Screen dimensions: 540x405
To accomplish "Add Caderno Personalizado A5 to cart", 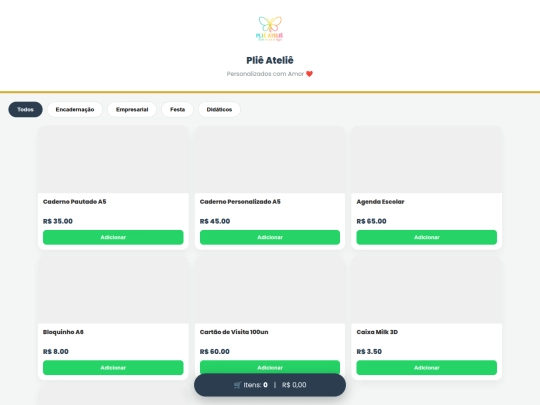I will point(270,237).
